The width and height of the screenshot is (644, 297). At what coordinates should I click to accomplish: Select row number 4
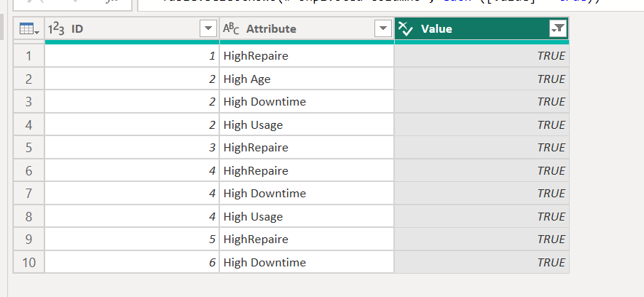pyautogui.click(x=28, y=124)
